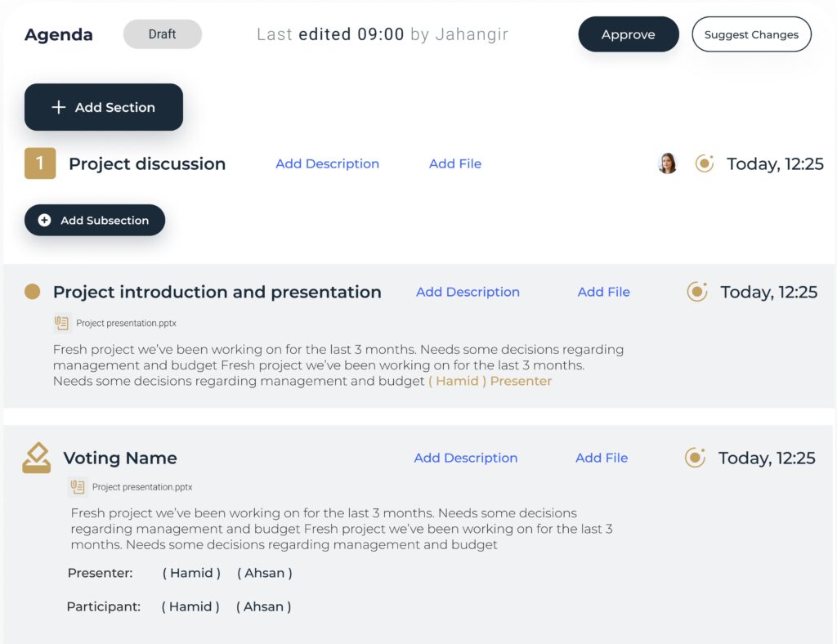Click the gold bullet beside Project introduction
This screenshot has height=644, width=837.
[x=33, y=292]
